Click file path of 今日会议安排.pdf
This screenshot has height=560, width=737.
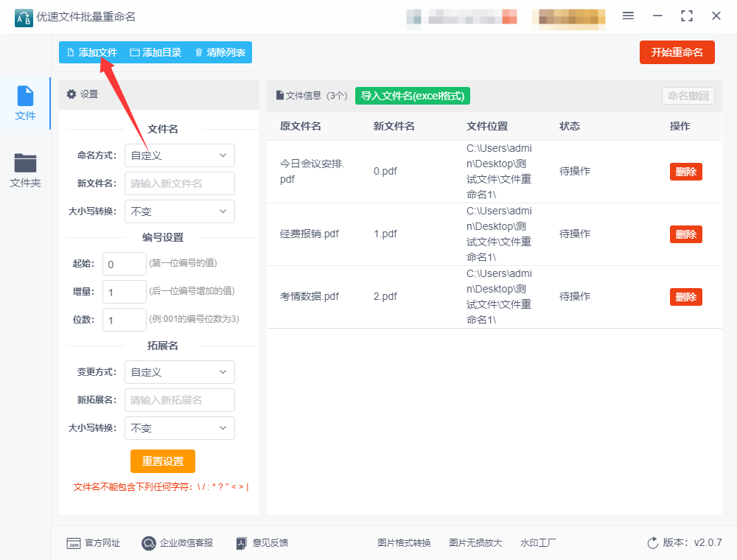(x=499, y=172)
